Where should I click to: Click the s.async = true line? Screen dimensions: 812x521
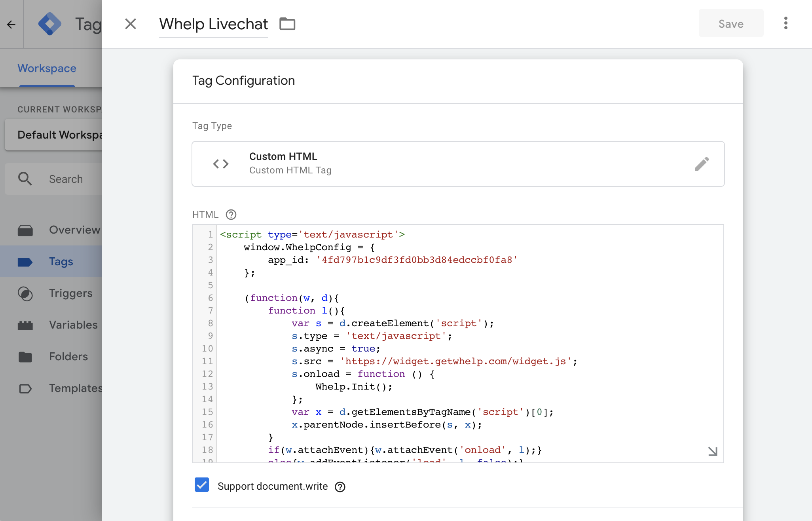(x=336, y=349)
